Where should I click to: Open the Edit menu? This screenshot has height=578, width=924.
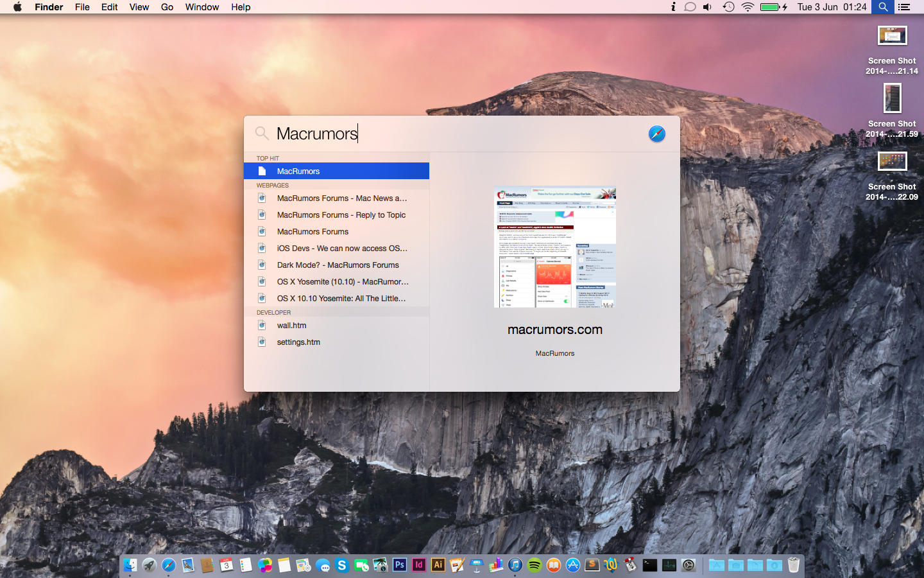coord(110,7)
